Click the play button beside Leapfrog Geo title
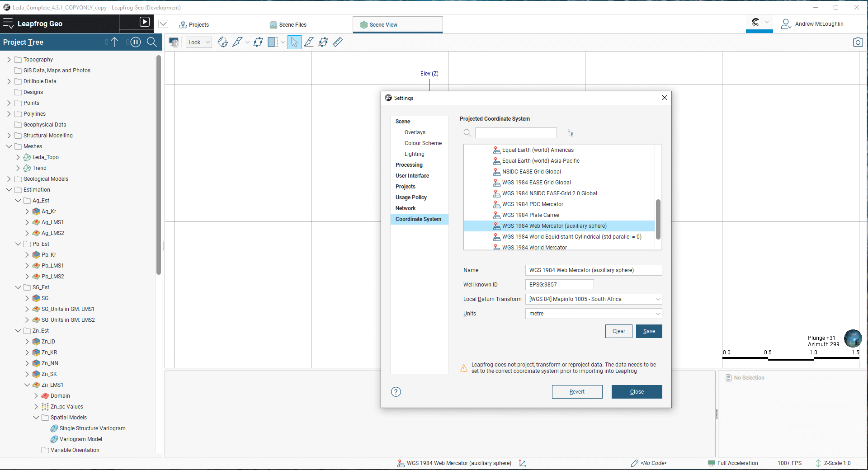Screen dimensions: 868x470 coord(145,22)
